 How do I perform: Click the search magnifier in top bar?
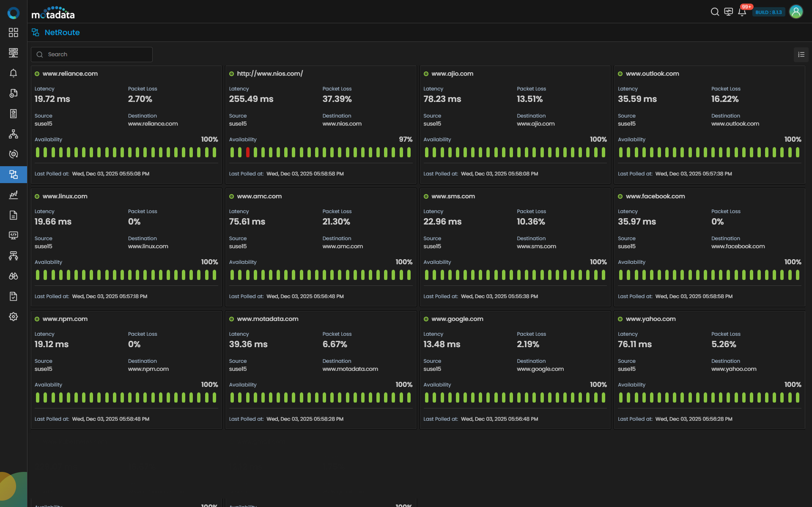(715, 12)
